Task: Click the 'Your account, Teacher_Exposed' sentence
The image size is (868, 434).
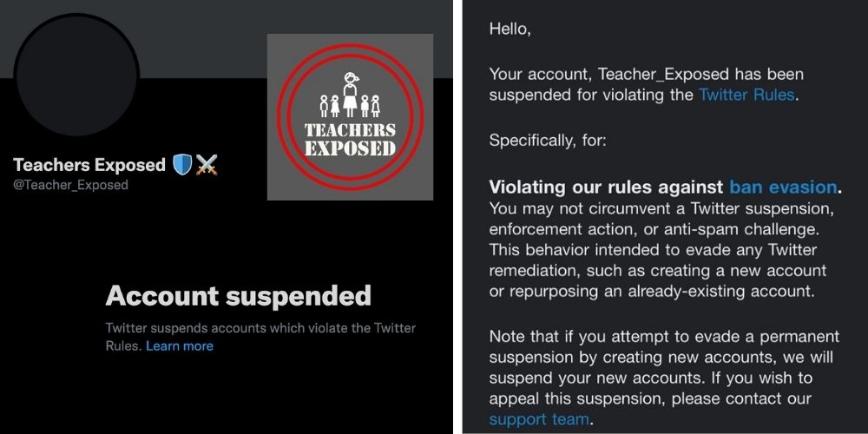Action: (647, 75)
